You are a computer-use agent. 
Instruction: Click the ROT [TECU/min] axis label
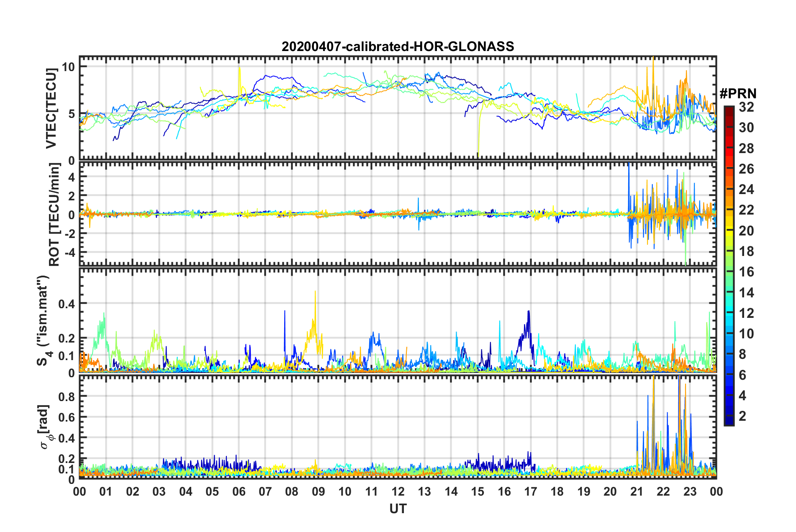pos(54,215)
